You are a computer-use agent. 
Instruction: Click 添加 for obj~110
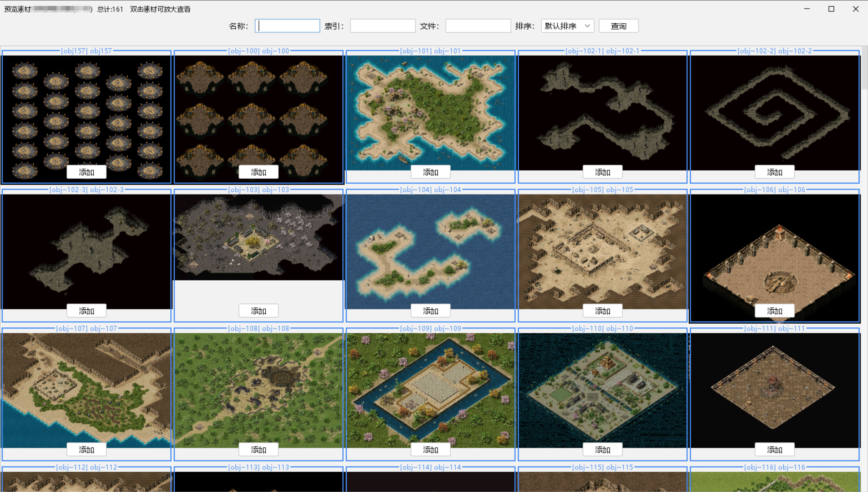click(x=602, y=449)
